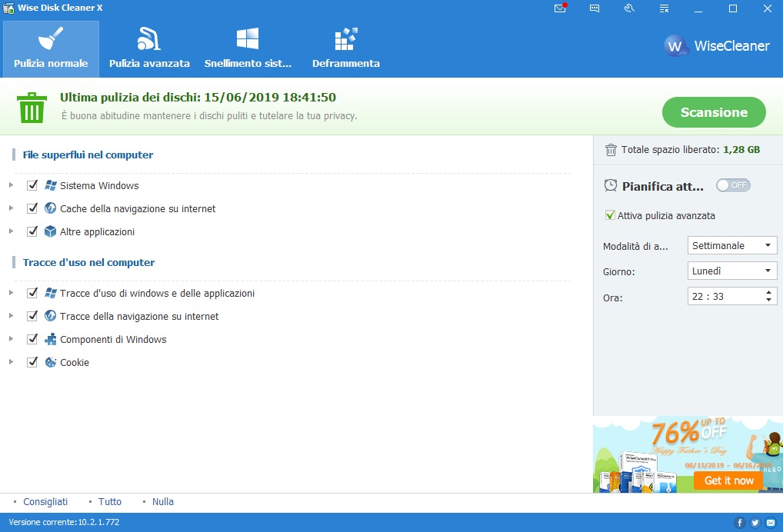Click the WiseCleaner logo

[717, 46]
